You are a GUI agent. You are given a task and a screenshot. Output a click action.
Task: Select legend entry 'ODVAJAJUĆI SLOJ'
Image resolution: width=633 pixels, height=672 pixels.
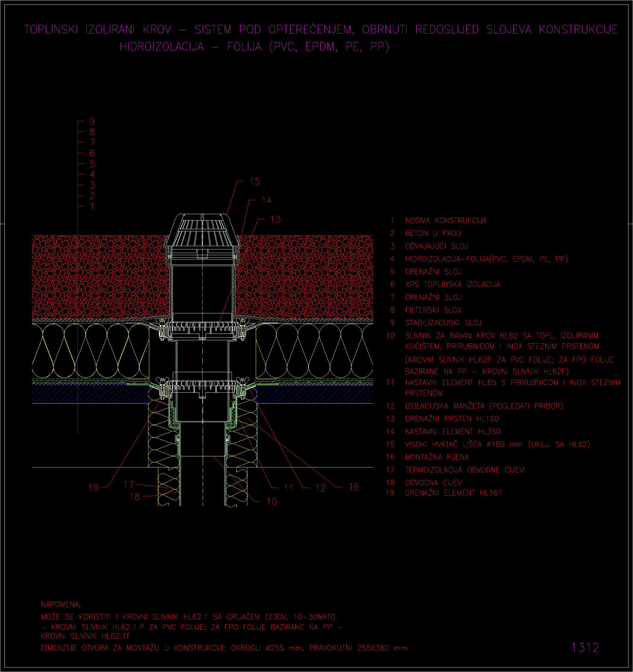(x=437, y=246)
